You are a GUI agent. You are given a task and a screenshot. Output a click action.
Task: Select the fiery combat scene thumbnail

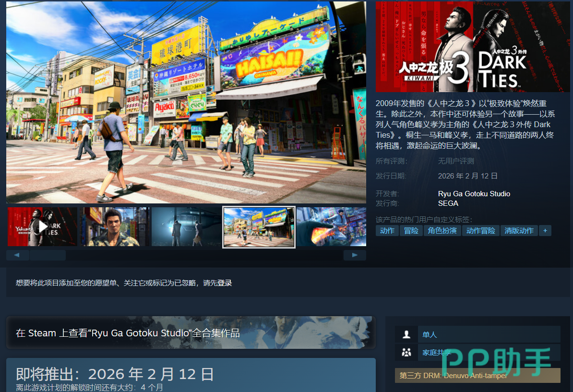pyautogui.click(x=331, y=226)
